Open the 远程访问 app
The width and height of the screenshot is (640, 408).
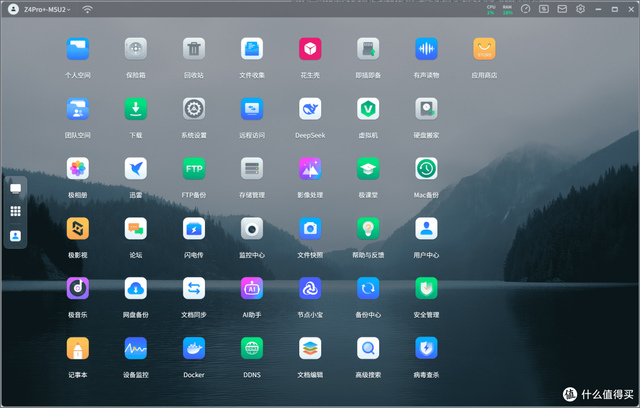[252, 109]
